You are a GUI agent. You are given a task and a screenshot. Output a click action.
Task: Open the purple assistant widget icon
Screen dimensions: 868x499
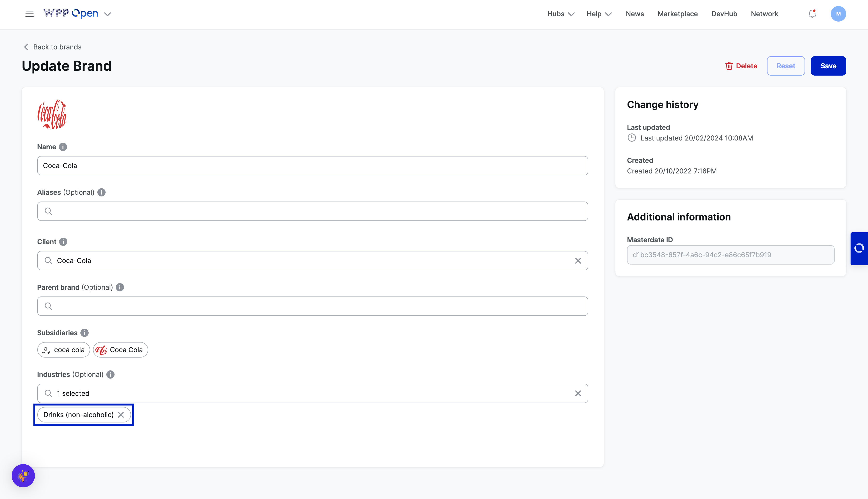(23, 475)
